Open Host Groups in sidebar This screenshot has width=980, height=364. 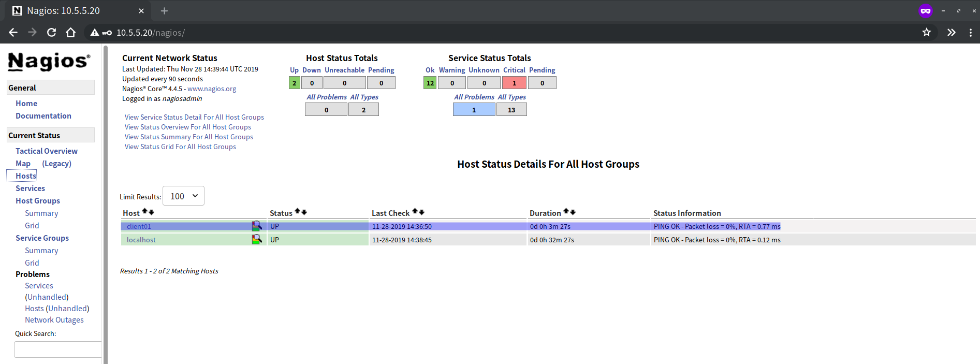tap(38, 201)
